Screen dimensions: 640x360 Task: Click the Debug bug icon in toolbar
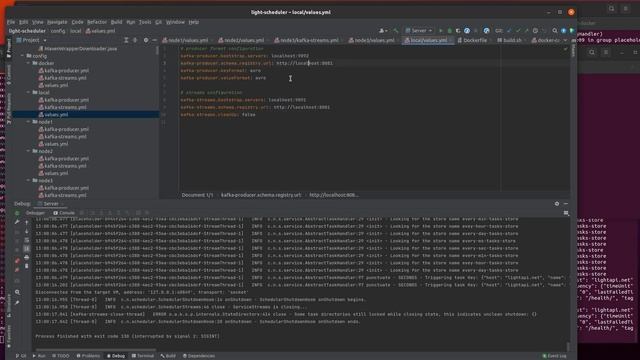[449, 31]
